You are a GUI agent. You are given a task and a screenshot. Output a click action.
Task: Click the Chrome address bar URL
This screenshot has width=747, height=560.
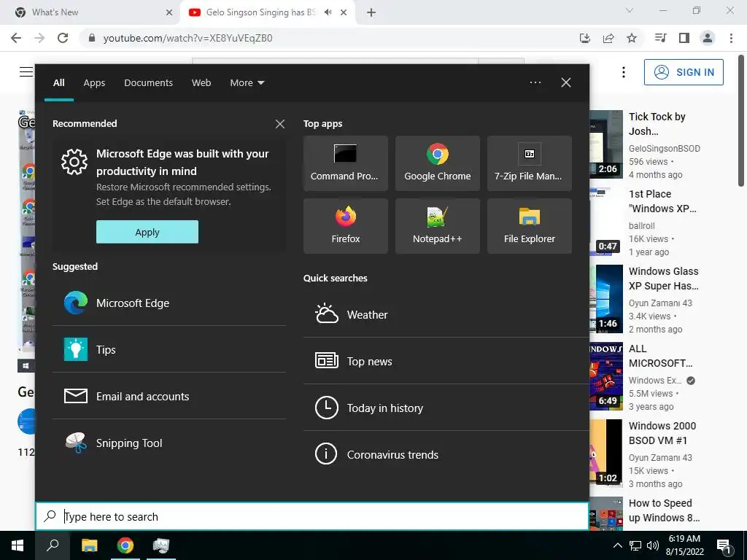point(187,38)
